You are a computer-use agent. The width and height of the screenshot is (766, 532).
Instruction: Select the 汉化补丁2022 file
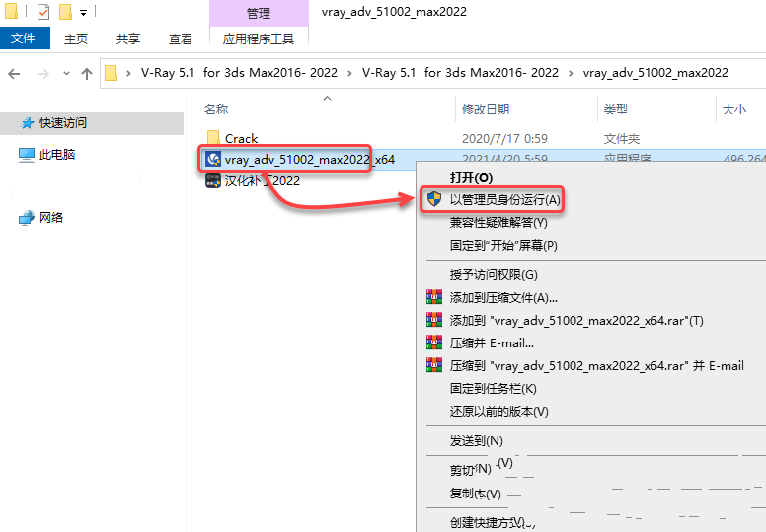(x=263, y=181)
